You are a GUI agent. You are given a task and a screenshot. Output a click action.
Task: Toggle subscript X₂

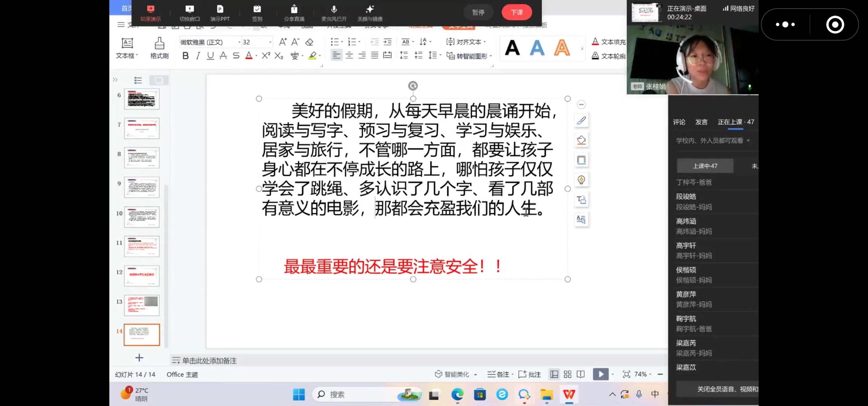tap(279, 56)
